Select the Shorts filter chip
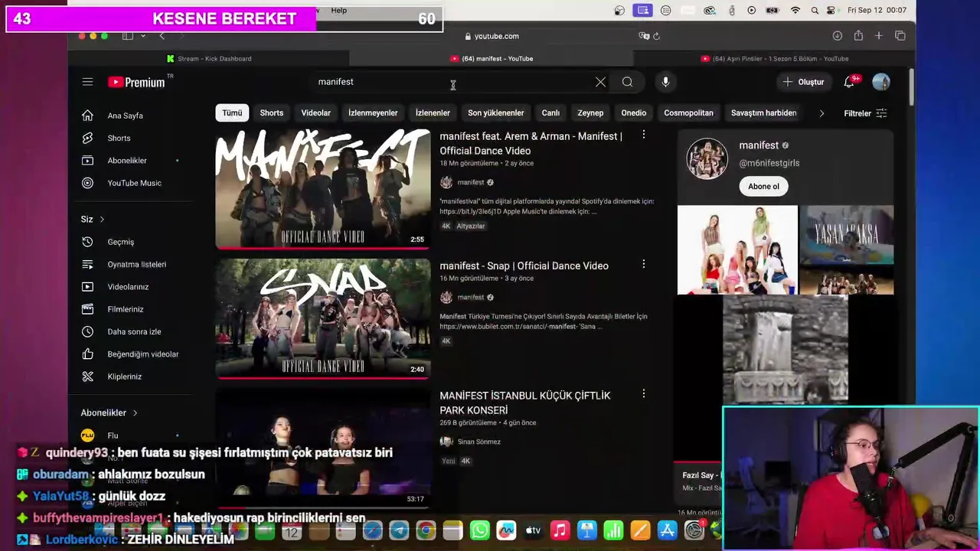Screen dimensions: 980x551 [x=271, y=113]
